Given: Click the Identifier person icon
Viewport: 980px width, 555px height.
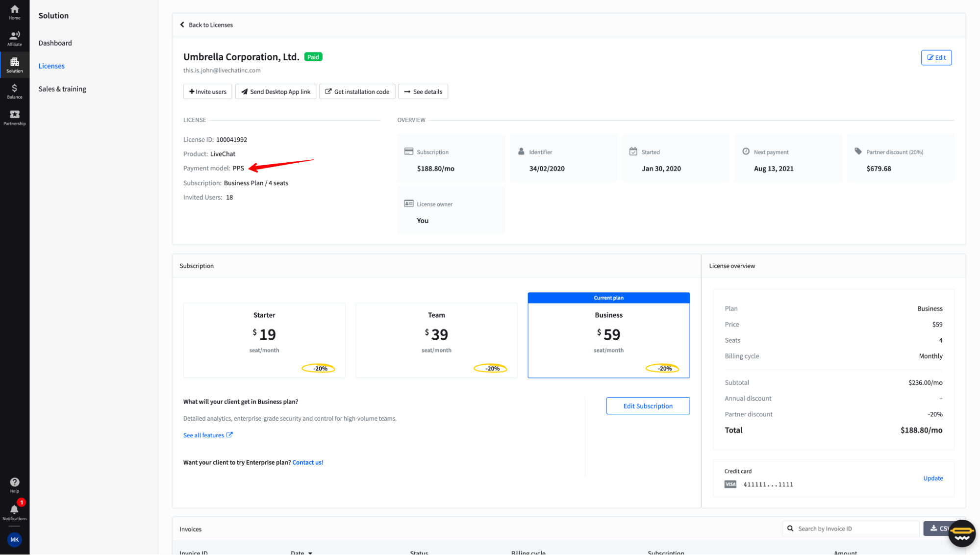Looking at the screenshot, I should (521, 151).
